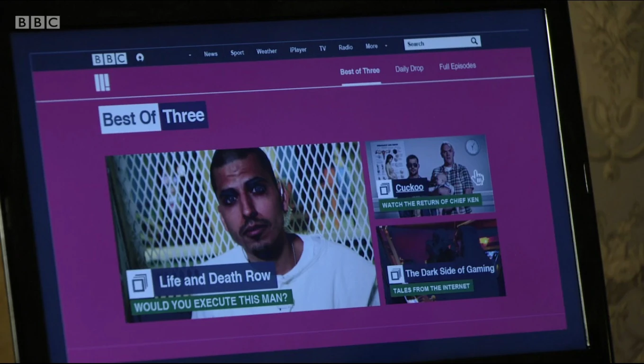Click the BBC Three logo below the nav bar

(102, 83)
